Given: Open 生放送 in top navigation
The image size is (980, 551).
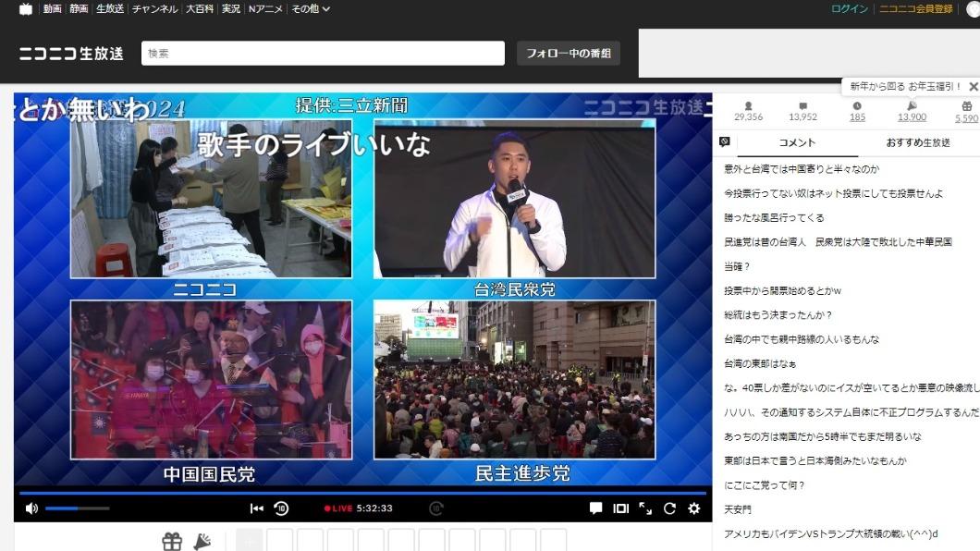Looking at the screenshot, I should point(110,8).
